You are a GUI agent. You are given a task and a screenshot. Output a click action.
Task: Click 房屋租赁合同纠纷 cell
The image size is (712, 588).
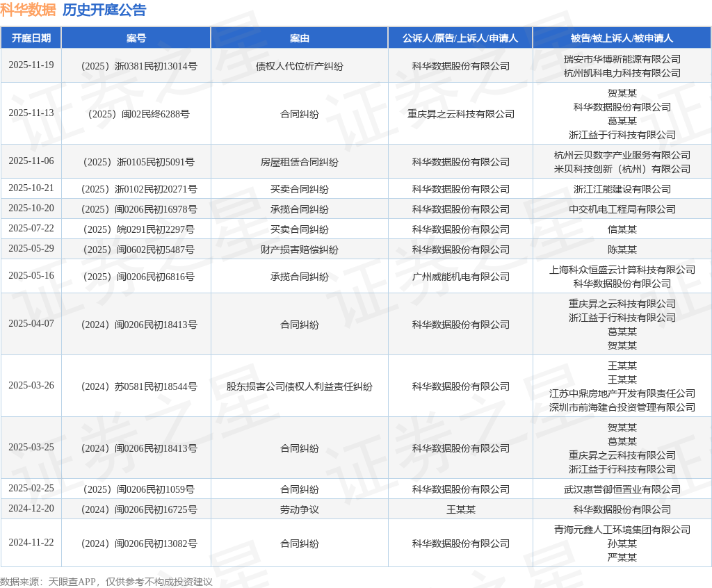299,162
